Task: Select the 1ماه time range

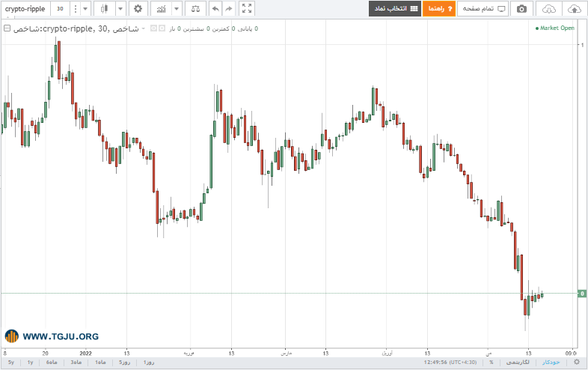Action: (x=100, y=363)
